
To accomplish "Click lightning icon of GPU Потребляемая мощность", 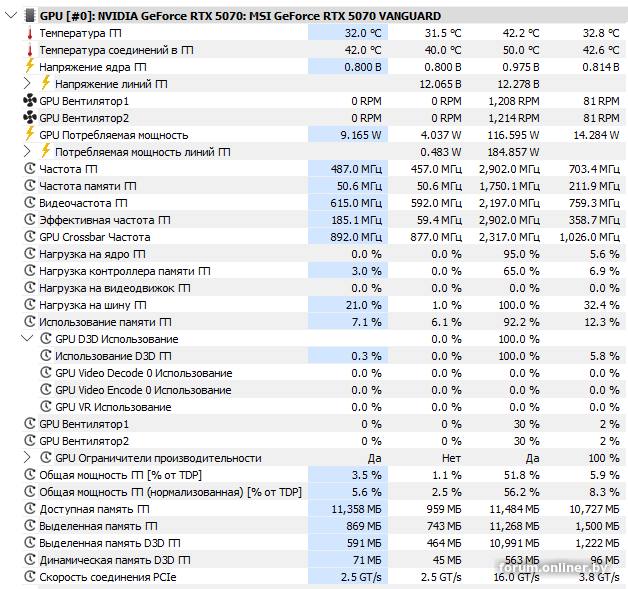I will [30, 134].
